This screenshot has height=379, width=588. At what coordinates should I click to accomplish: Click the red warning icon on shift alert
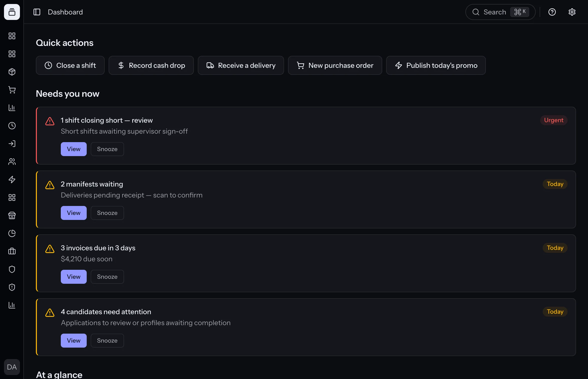tap(50, 121)
